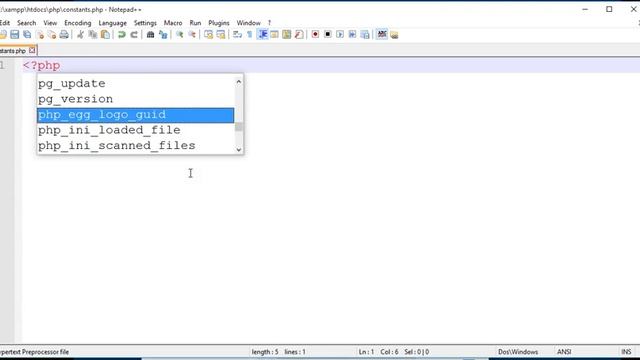Viewport: 640px width, 360px height.
Task: Click the green Undo arrow
Action: click(122, 35)
